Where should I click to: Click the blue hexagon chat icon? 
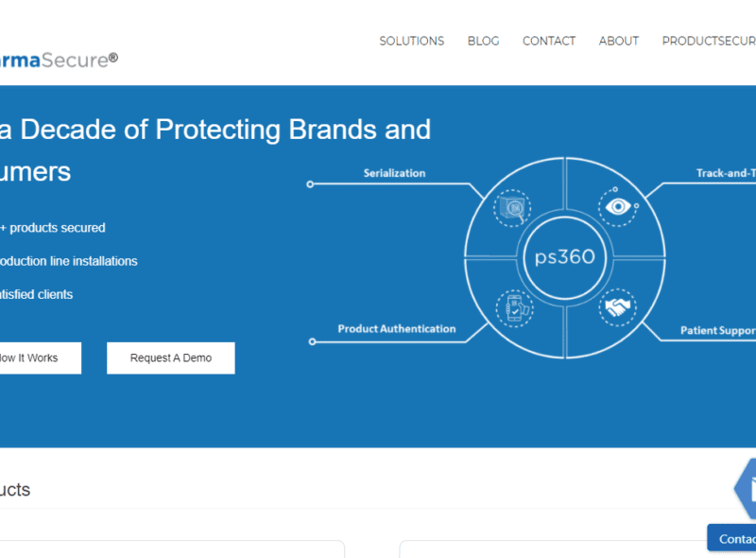[x=746, y=489]
